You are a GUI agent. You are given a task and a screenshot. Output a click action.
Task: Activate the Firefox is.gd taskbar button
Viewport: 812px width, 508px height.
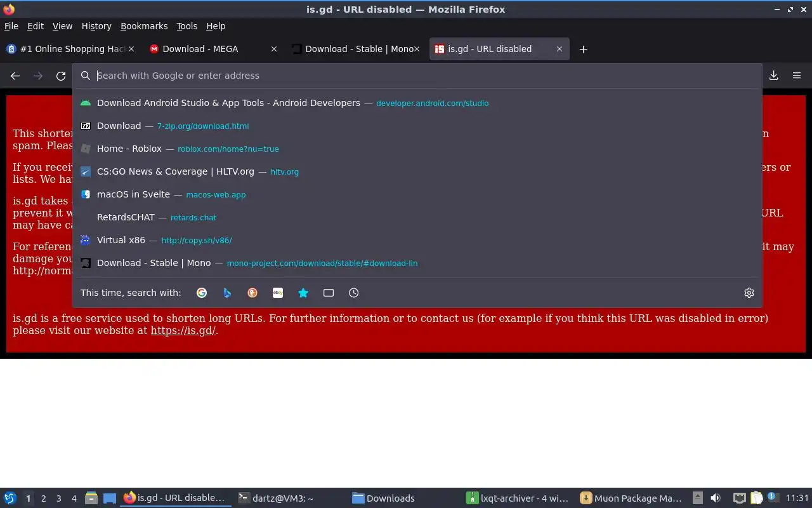pos(175,498)
